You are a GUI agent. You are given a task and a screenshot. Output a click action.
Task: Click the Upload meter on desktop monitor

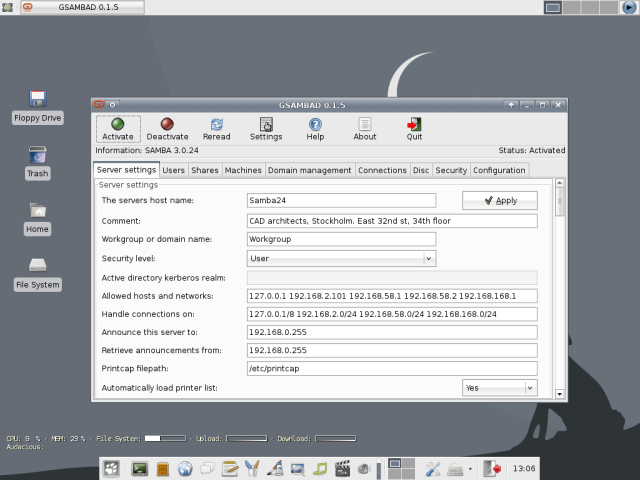(x=247, y=438)
